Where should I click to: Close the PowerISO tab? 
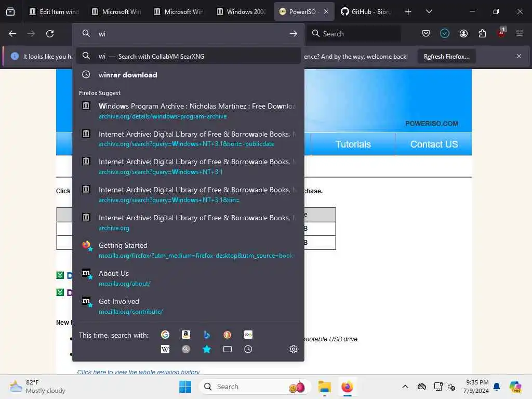[326, 11]
